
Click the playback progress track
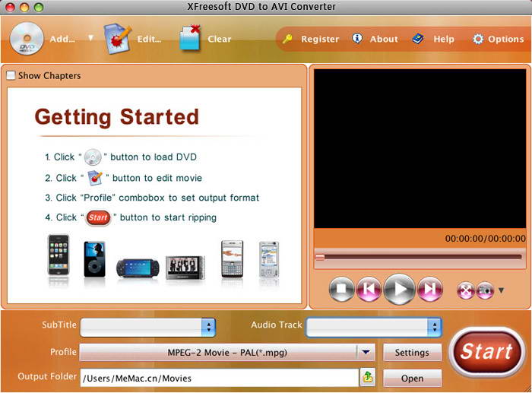pos(420,257)
